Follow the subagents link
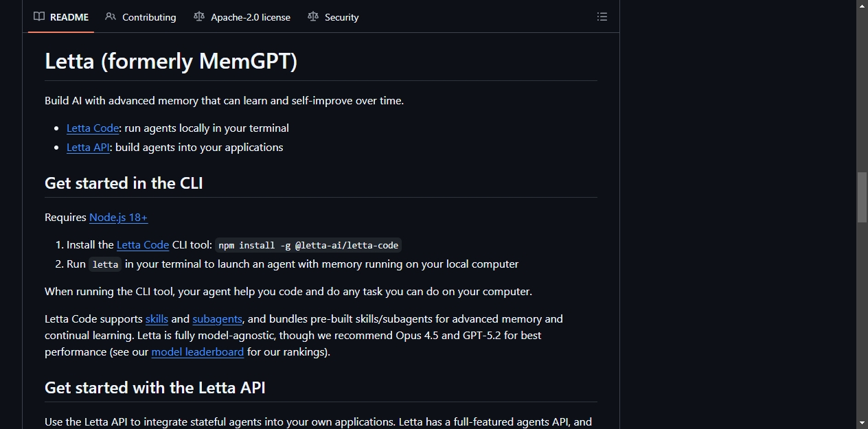 click(217, 319)
